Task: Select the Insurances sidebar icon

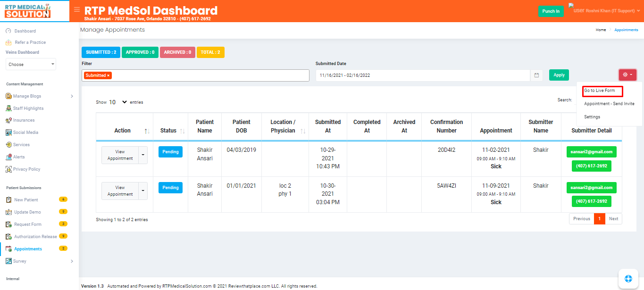Action: (x=9, y=120)
